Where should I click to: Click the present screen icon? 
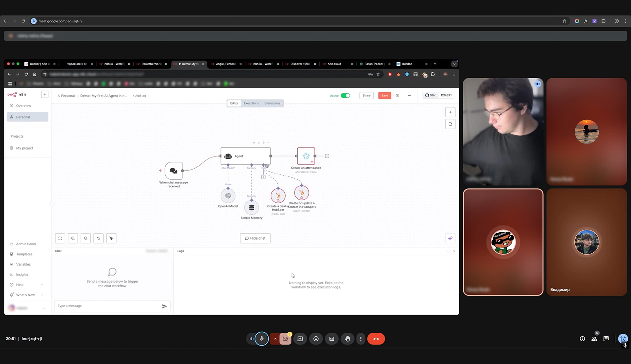300,339
